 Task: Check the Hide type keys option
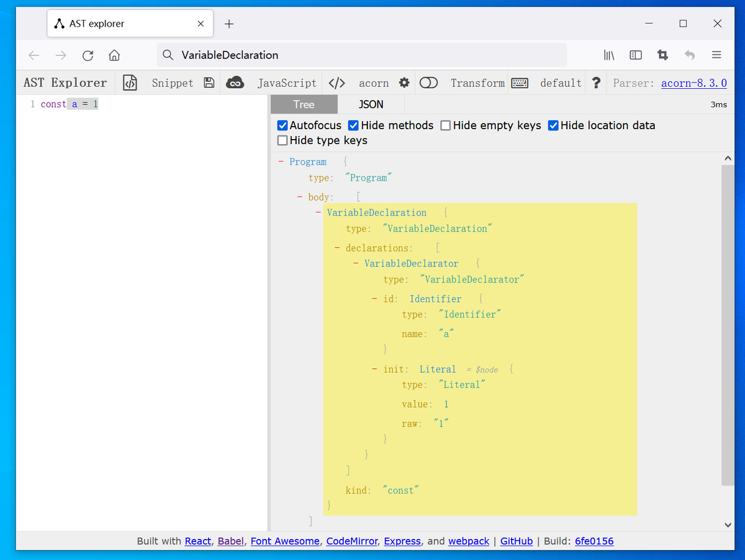(283, 140)
